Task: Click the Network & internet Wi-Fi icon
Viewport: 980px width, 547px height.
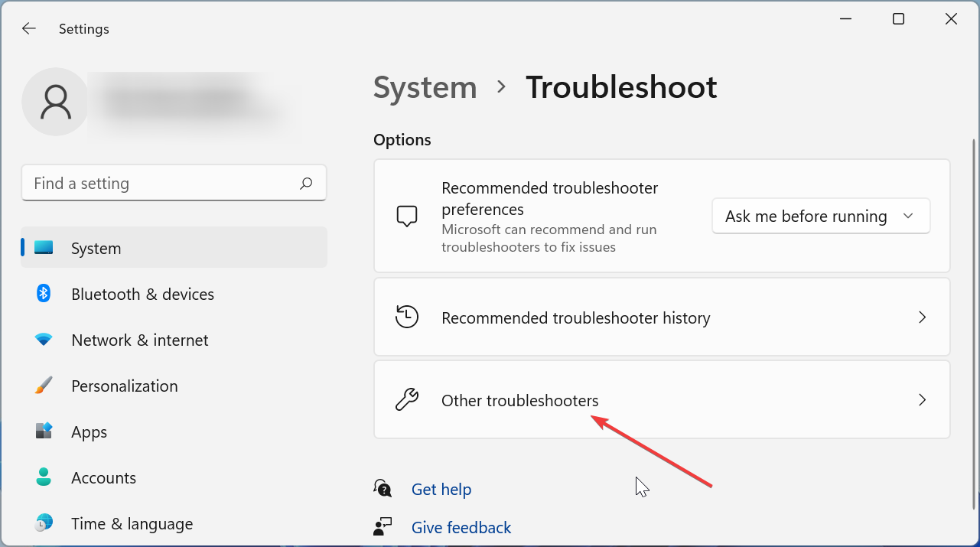Action: [x=44, y=340]
